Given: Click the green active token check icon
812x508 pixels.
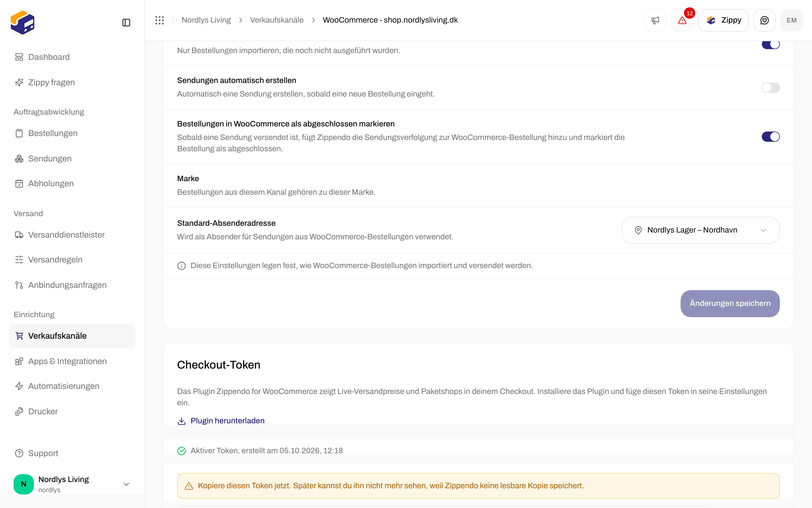Looking at the screenshot, I should click(x=182, y=451).
